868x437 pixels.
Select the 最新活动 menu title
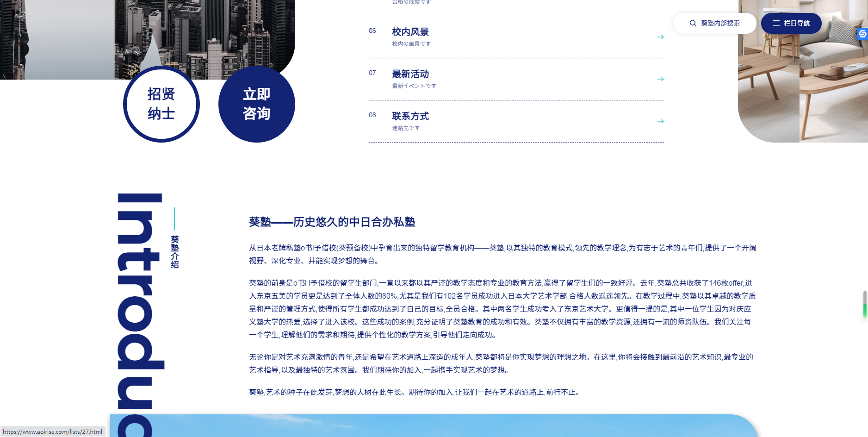410,74
